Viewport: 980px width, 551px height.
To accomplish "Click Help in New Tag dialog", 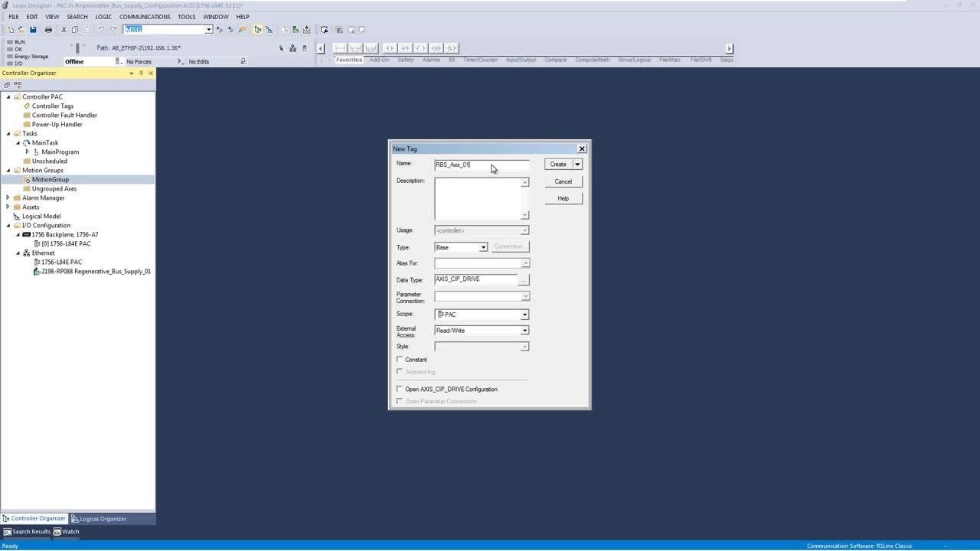I will (563, 198).
